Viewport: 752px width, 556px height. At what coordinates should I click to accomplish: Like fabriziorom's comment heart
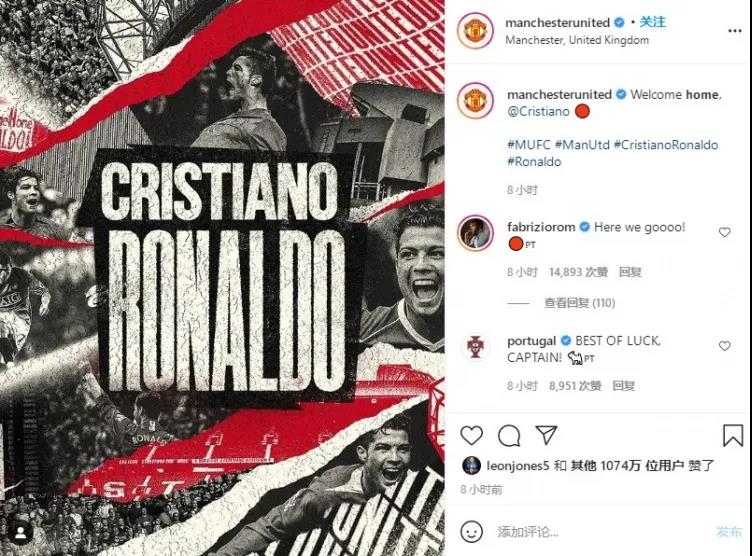tap(725, 232)
